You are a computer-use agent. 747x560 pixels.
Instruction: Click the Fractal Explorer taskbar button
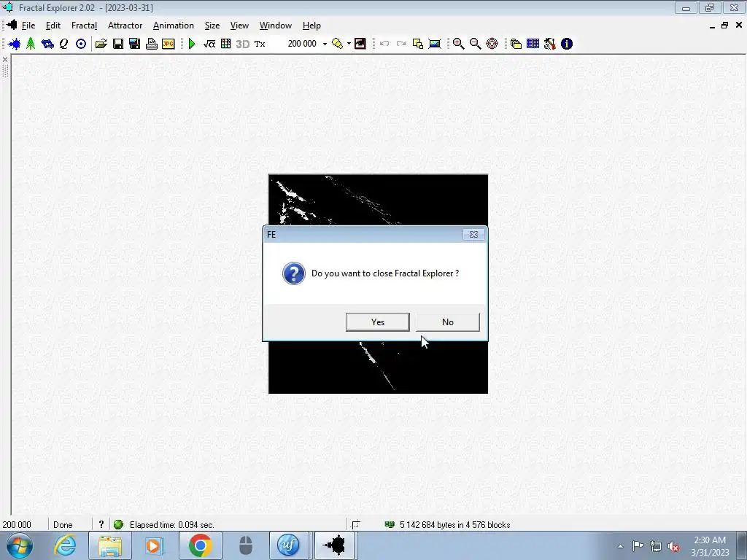pos(334,545)
